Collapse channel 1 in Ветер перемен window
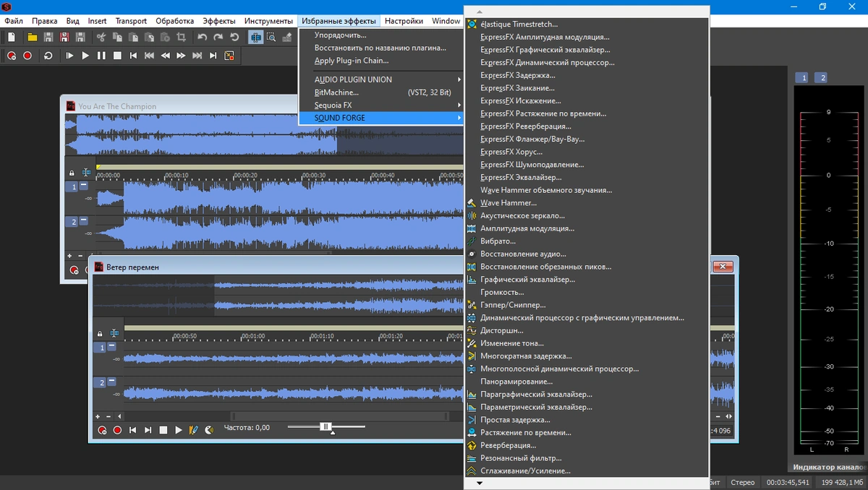This screenshot has height=490, width=868. coord(111,347)
